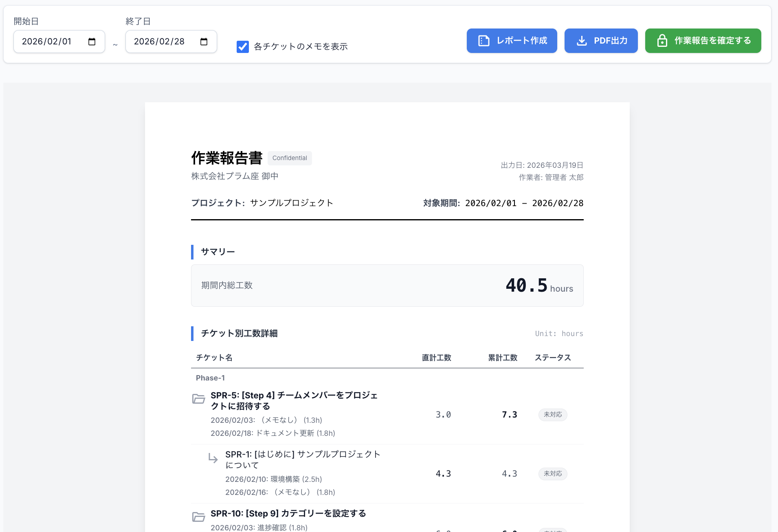
Task: Open the SPR-10 status badge selector
Action: (552, 530)
